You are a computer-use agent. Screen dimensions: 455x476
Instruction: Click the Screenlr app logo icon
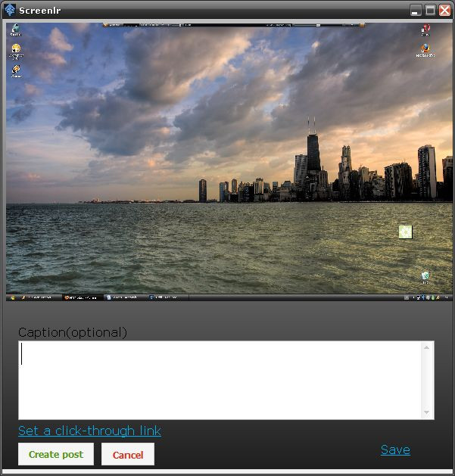click(x=10, y=10)
